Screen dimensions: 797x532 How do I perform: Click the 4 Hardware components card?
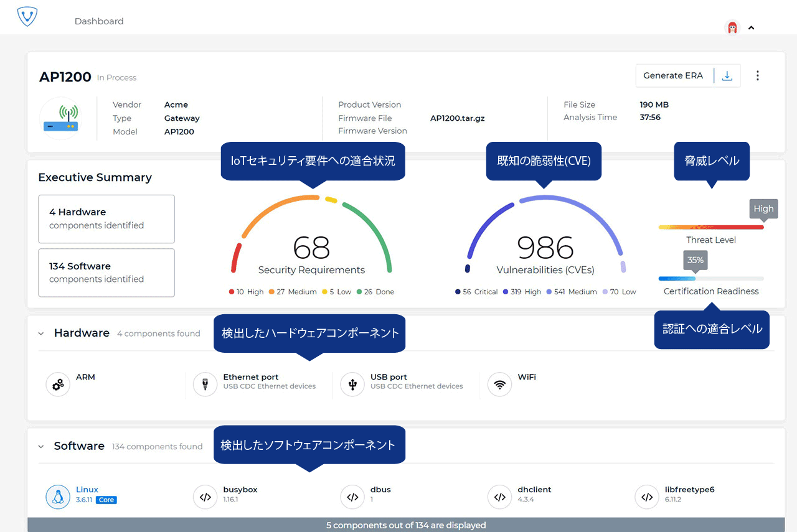(x=106, y=218)
